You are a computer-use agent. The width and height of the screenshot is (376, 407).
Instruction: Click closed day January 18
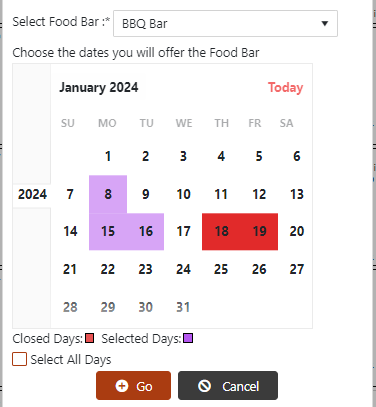[221, 231]
